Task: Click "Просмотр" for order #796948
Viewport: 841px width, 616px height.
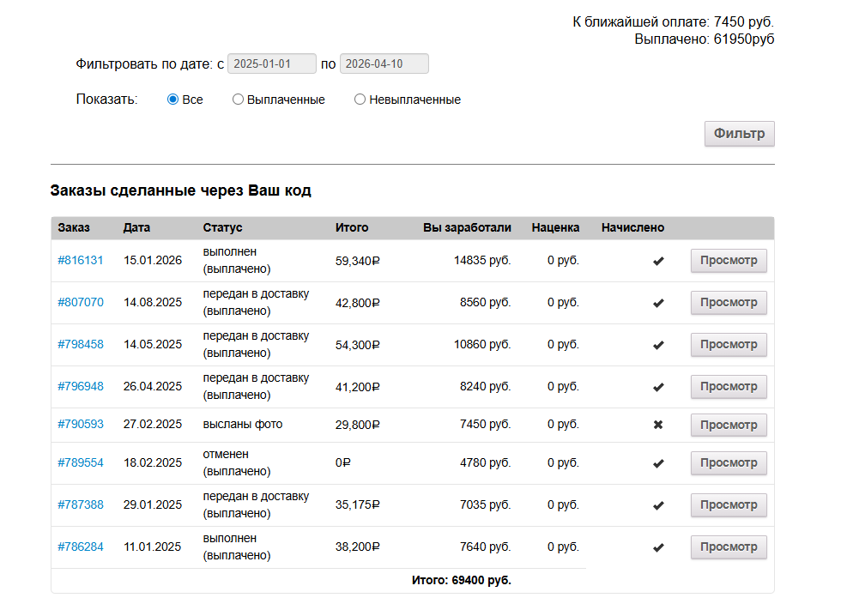Action: [x=729, y=387]
